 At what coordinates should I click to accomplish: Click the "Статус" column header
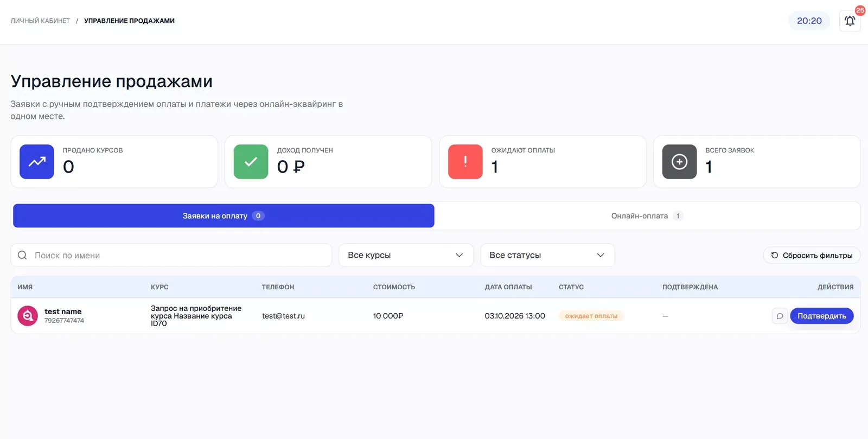click(x=571, y=287)
